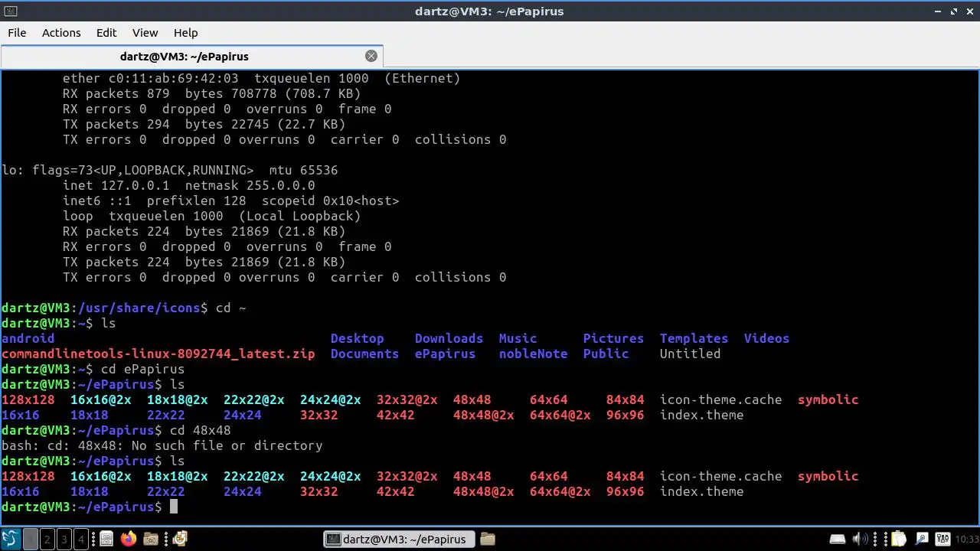The image size is (980, 551).
Task: Open the File menu
Action: (17, 33)
